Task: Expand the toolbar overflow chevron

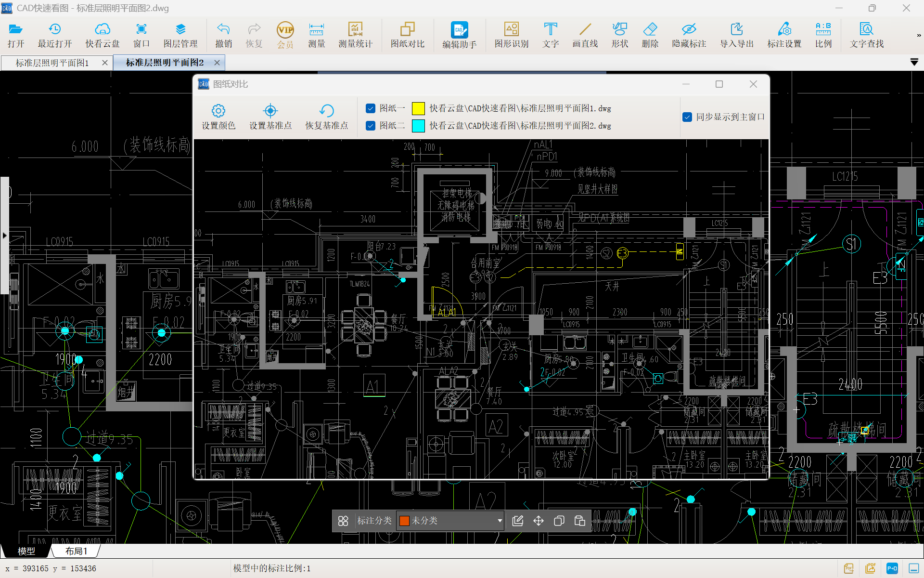Action: pos(919,35)
